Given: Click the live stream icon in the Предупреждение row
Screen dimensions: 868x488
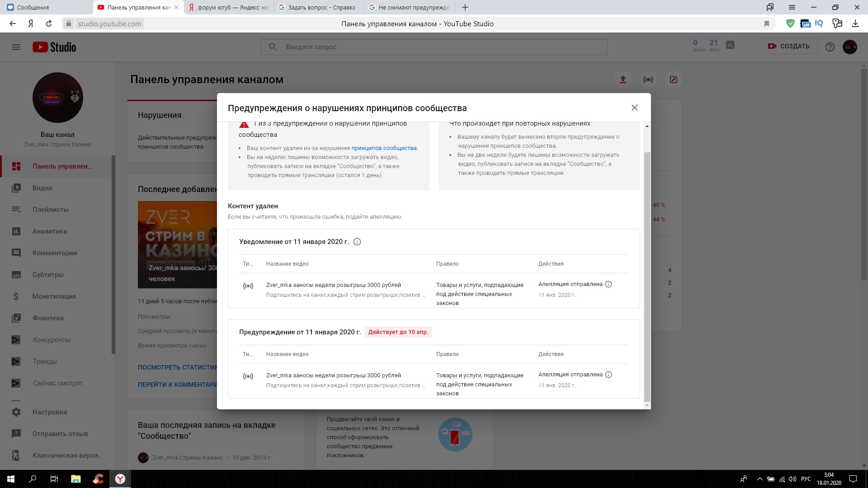Looking at the screenshot, I should click(248, 376).
